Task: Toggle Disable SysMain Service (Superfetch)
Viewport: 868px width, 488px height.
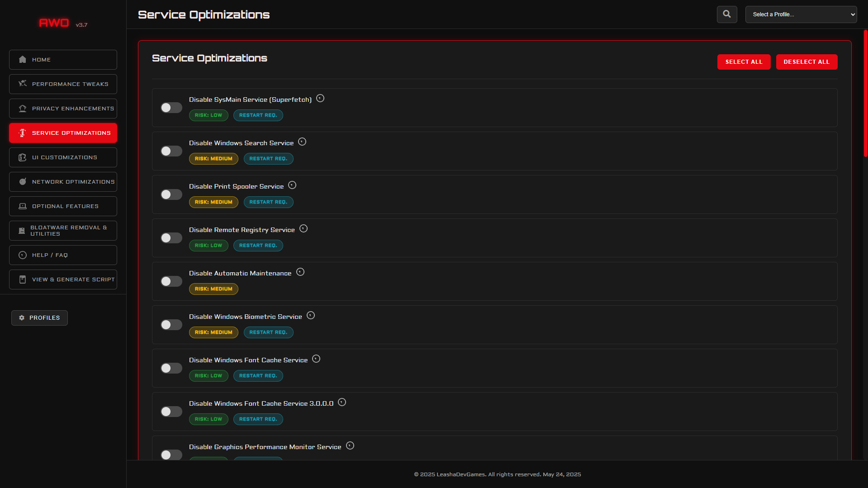Action: coord(171,108)
